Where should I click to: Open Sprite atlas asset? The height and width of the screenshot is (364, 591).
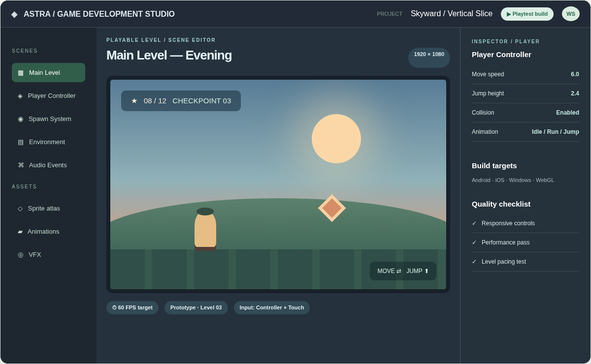pos(48,208)
